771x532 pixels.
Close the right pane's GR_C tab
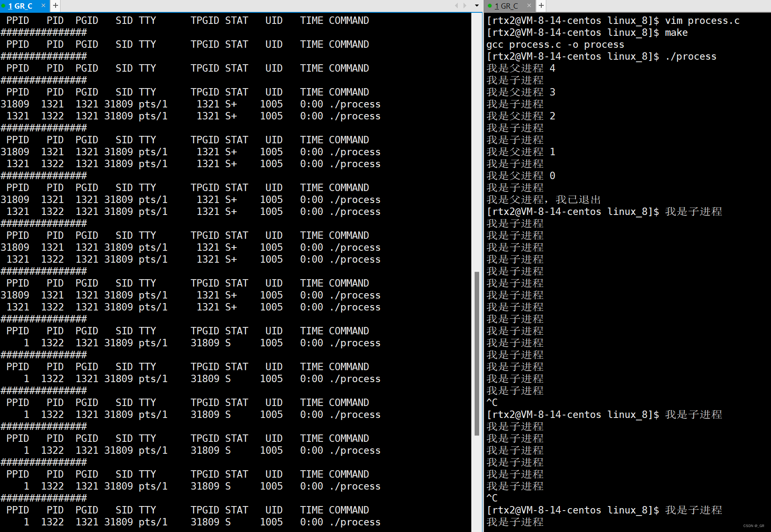pyautogui.click(x=529, y=6)
